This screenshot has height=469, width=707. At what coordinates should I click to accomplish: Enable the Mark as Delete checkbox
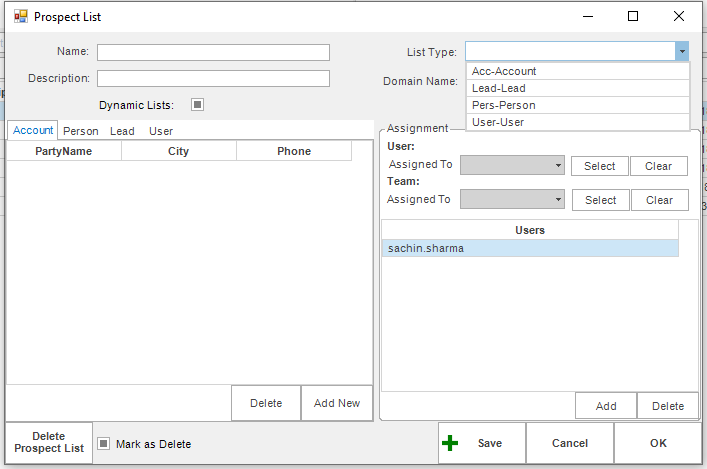click(x=103, y=444)
